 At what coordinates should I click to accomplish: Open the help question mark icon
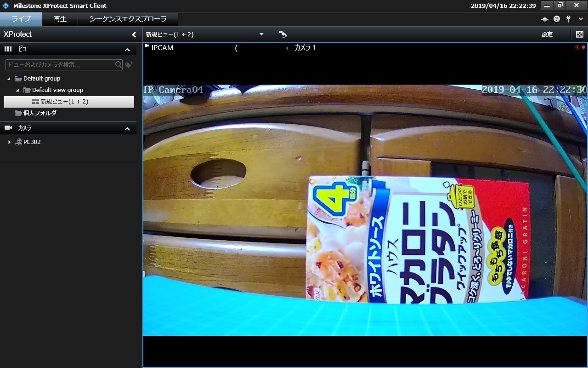[557, 19]
